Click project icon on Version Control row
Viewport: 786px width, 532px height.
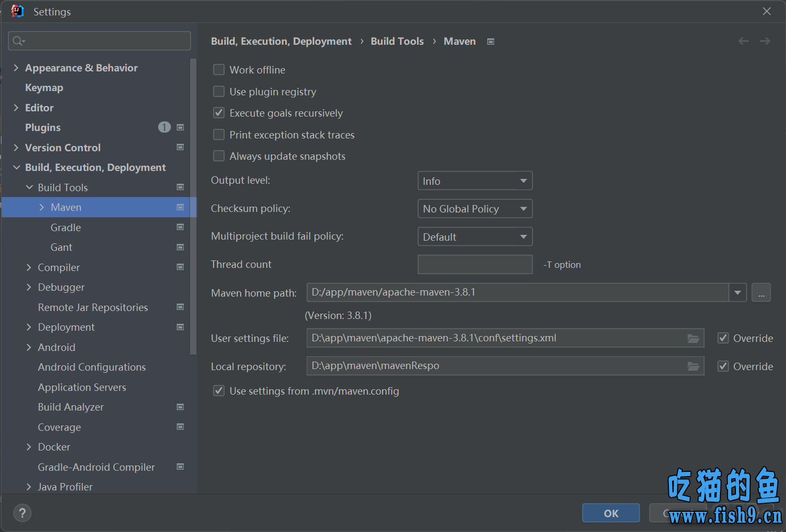click(x=181, y=147)
